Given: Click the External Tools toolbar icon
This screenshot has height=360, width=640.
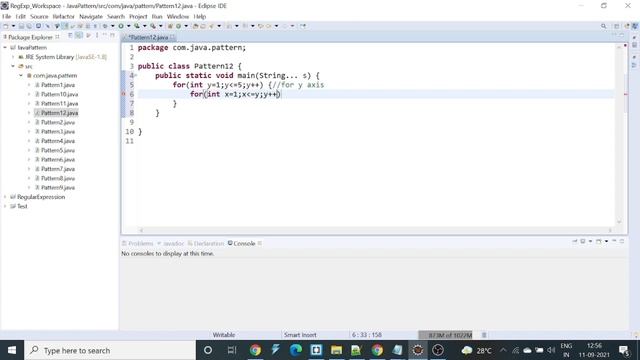Looking at the screenshot, I should 153,26.
